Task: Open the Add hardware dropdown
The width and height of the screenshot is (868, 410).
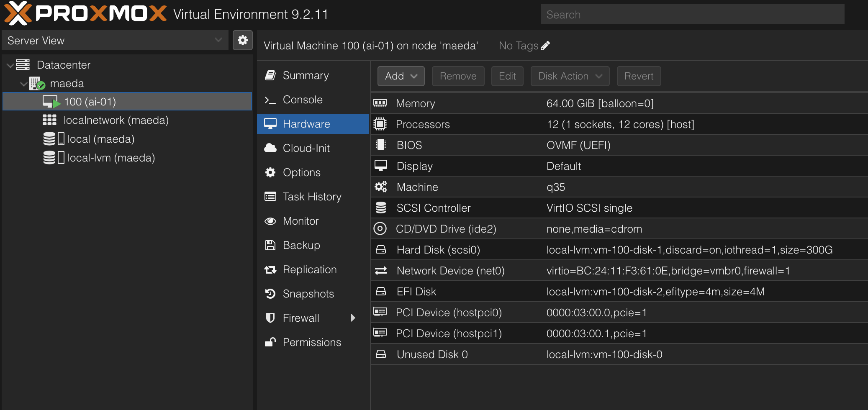Action: tap(401, 76)
